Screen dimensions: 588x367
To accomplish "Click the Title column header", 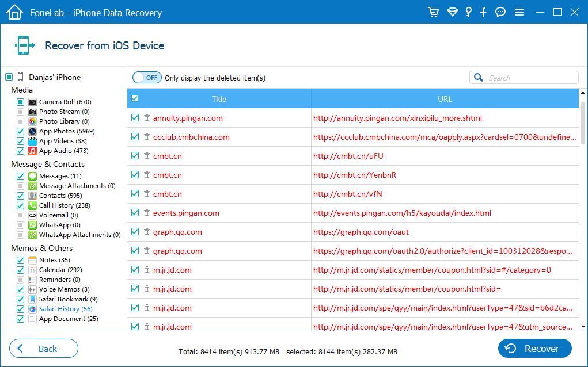I will [x=219, y=99].
